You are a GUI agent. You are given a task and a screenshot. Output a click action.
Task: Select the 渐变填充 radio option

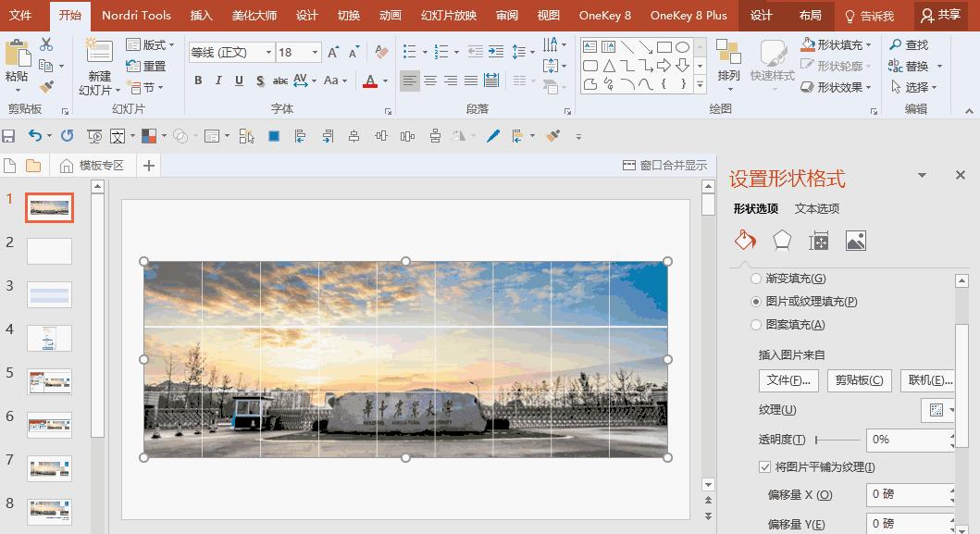[756, 279]
